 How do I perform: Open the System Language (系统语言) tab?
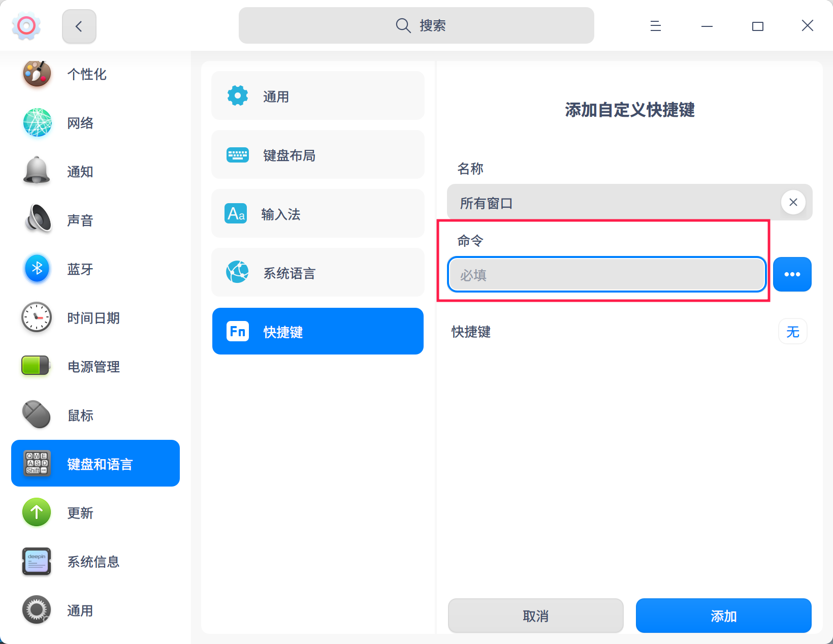317,273
